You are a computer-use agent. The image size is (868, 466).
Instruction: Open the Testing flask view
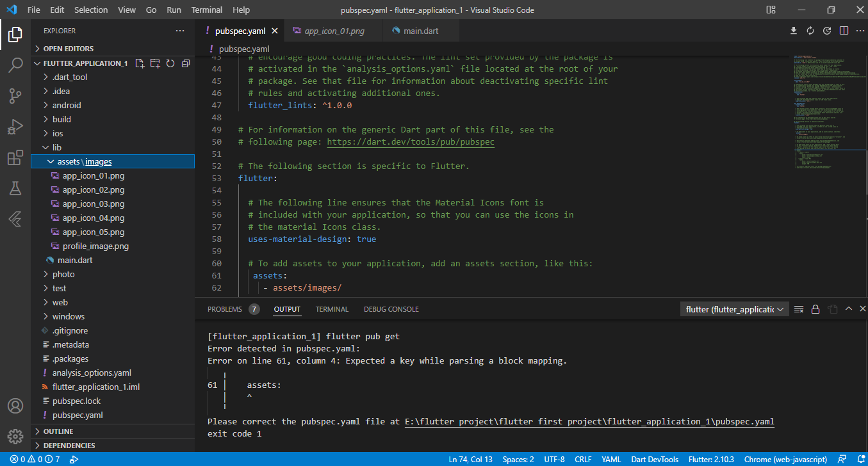click(x=15, y=188)
